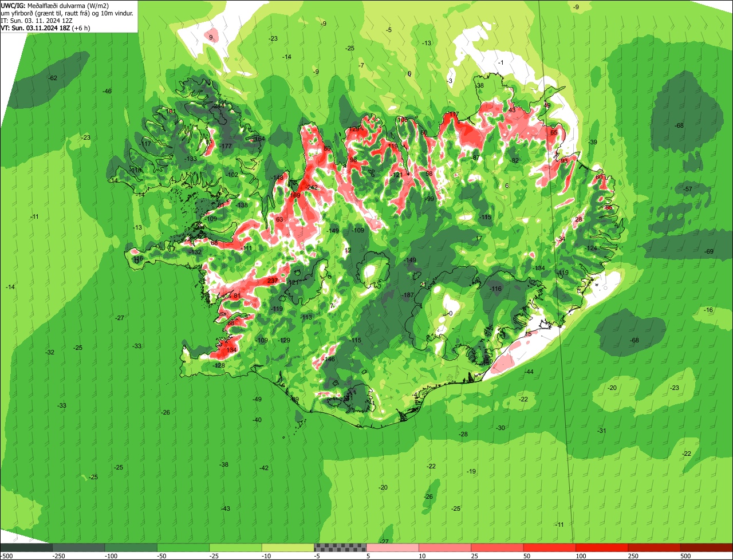733x560 pixels.
Task: Click the "-138" map value
Action: coord(242,205)
